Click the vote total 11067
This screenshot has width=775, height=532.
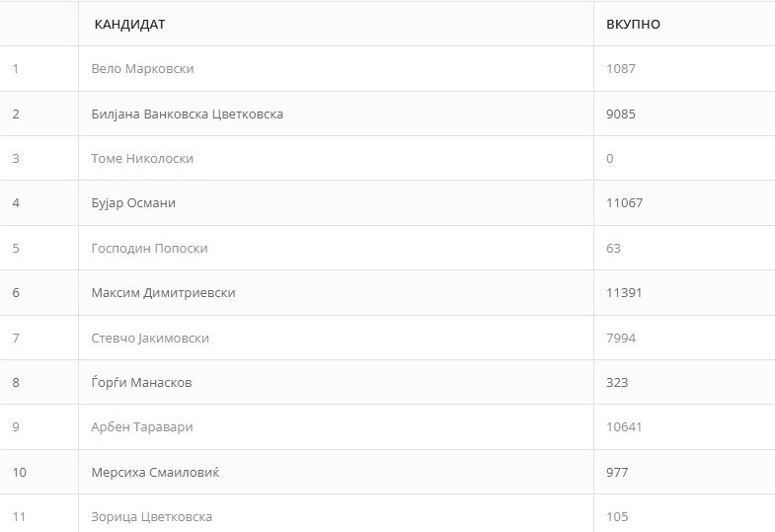click(624, 203)
